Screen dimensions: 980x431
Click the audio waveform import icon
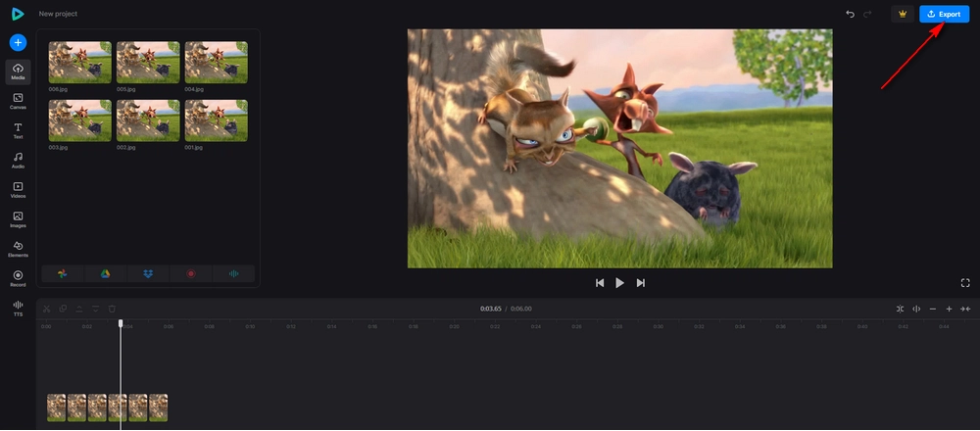pyautogui.click(x=234, y=273)
